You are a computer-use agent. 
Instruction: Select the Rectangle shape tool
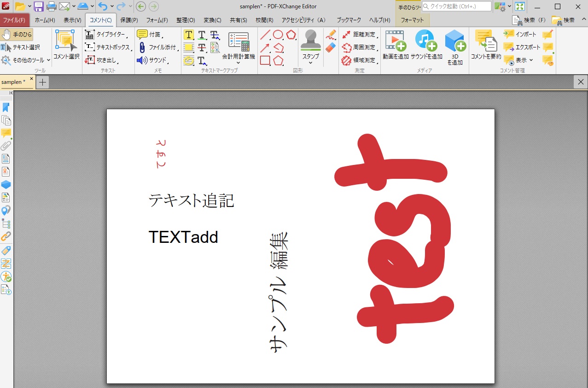click(265, 60)
